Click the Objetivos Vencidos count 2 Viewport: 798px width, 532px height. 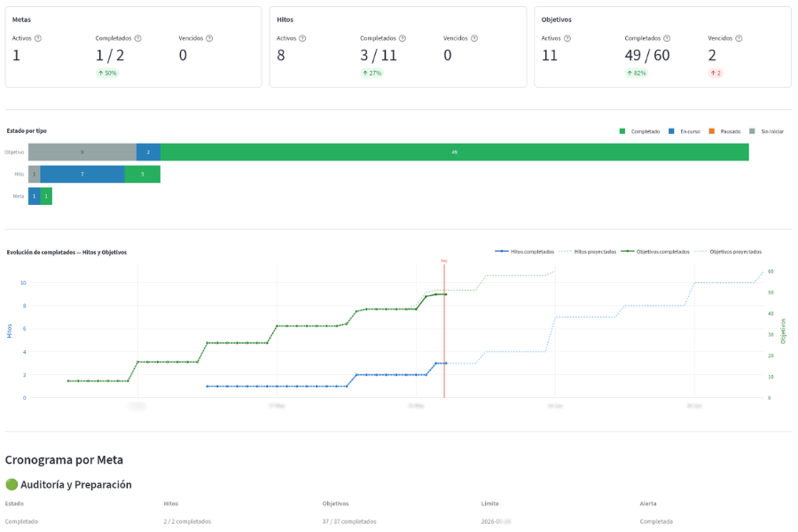(712, 55)
